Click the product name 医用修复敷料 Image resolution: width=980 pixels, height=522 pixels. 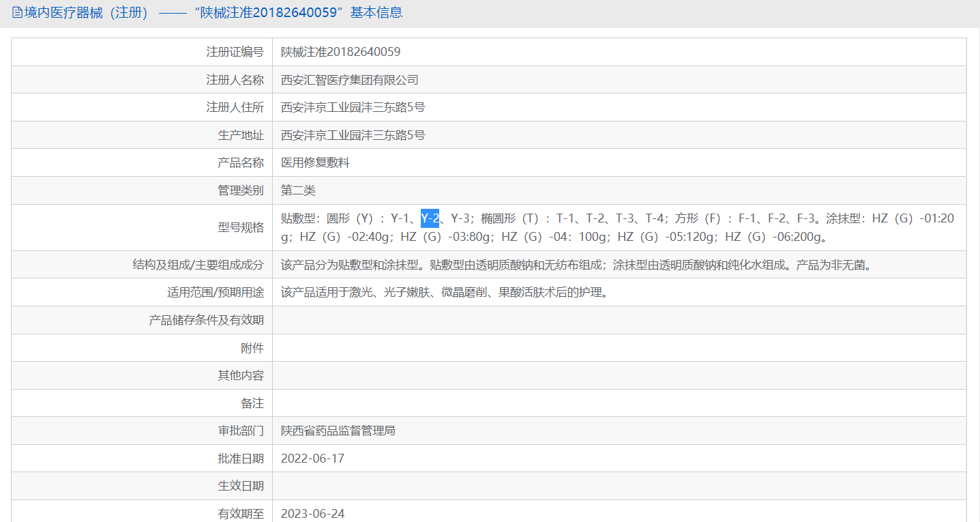(x=315, y=163)
